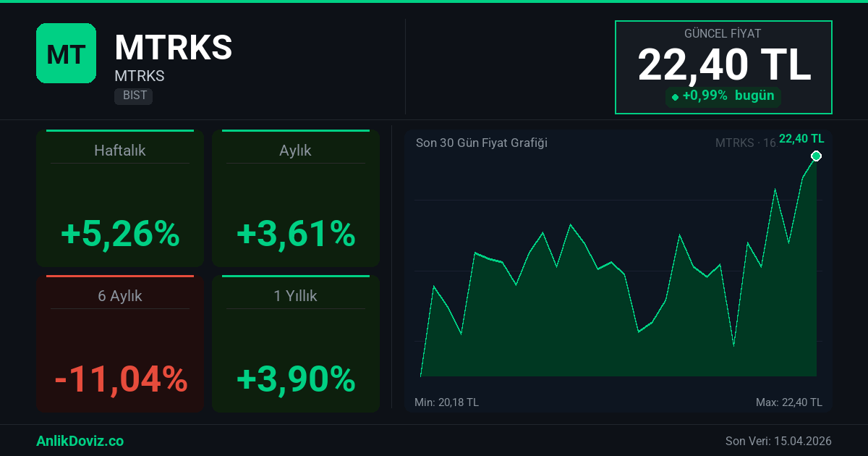
Task: Select the chart's final data point marker
Action: [x=816, y=156]
